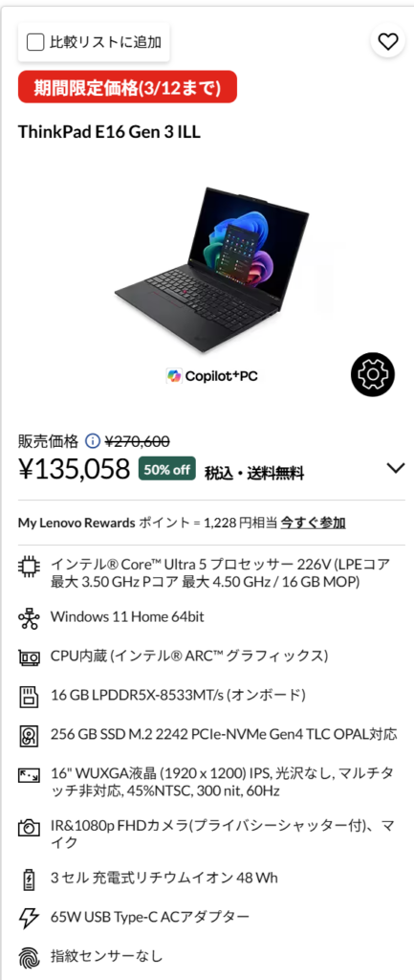
Task: Click the display size icon
Action: click(28, 775)
